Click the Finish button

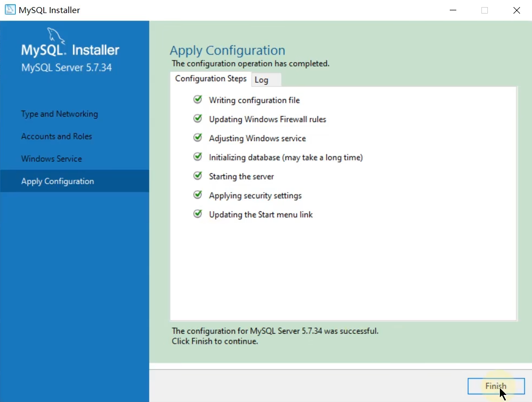[x=496, y=386]
